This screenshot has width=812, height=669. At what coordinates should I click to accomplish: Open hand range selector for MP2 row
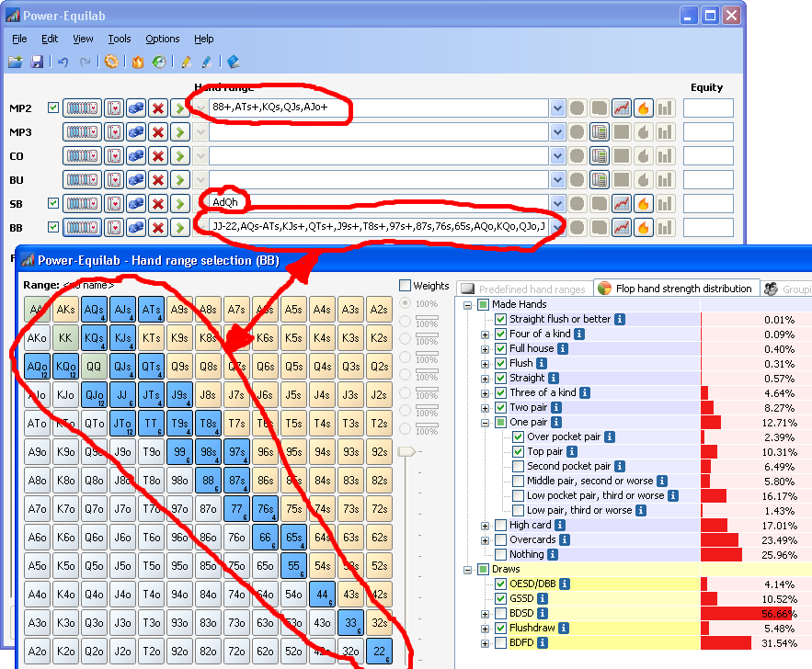[x=82, y=108]
